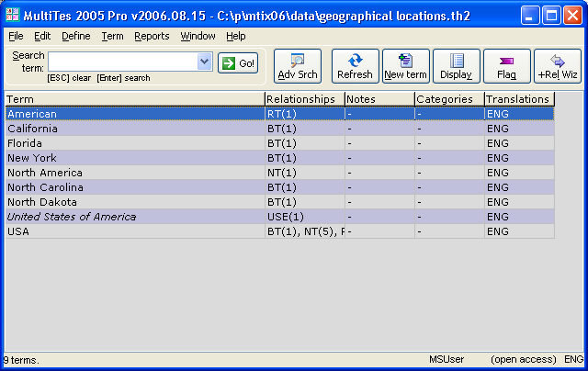Click (open access) in status bar
Image resolution: width=588 pixels, height=371 pixels.
pyautogui.click(x=524, y=359)
